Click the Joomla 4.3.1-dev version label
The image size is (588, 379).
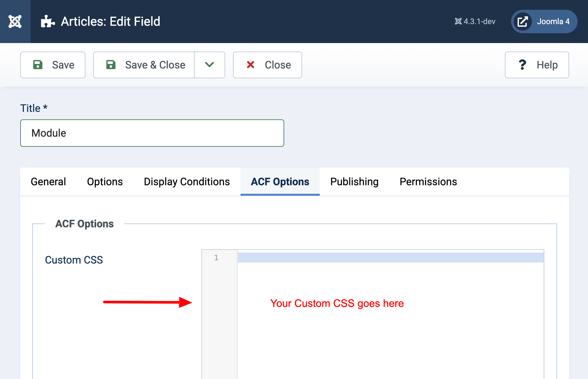click(x=475, y=22)
